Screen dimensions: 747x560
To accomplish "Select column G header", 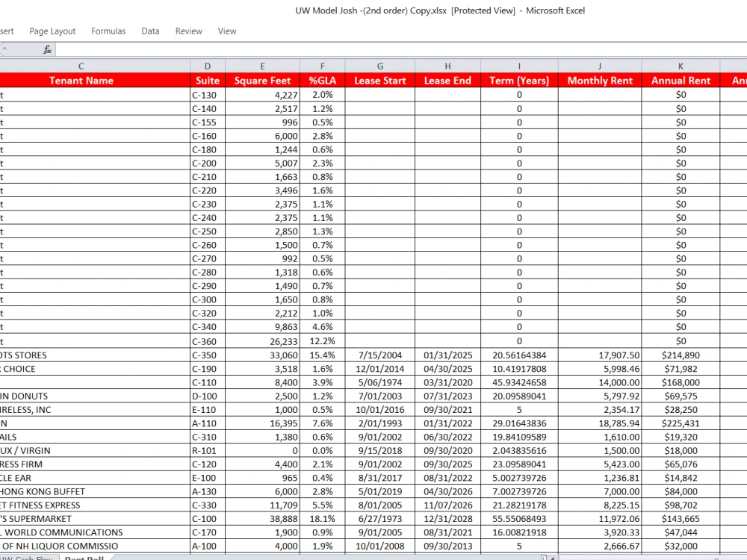I will (379, 66).
